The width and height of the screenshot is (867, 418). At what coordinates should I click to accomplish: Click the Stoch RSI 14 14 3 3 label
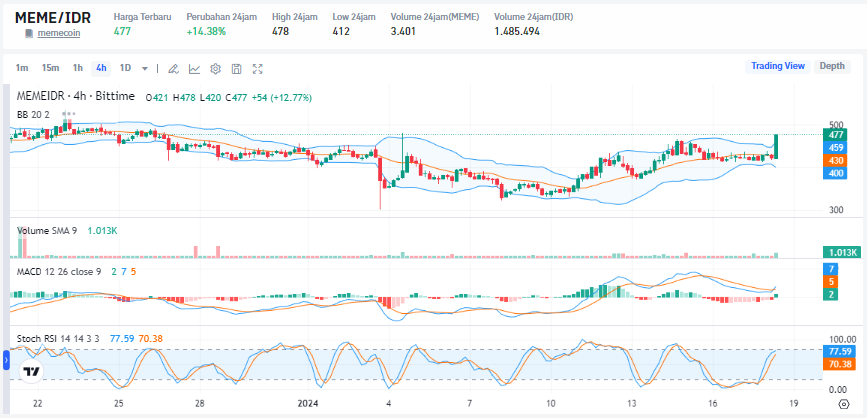(58, 338)
